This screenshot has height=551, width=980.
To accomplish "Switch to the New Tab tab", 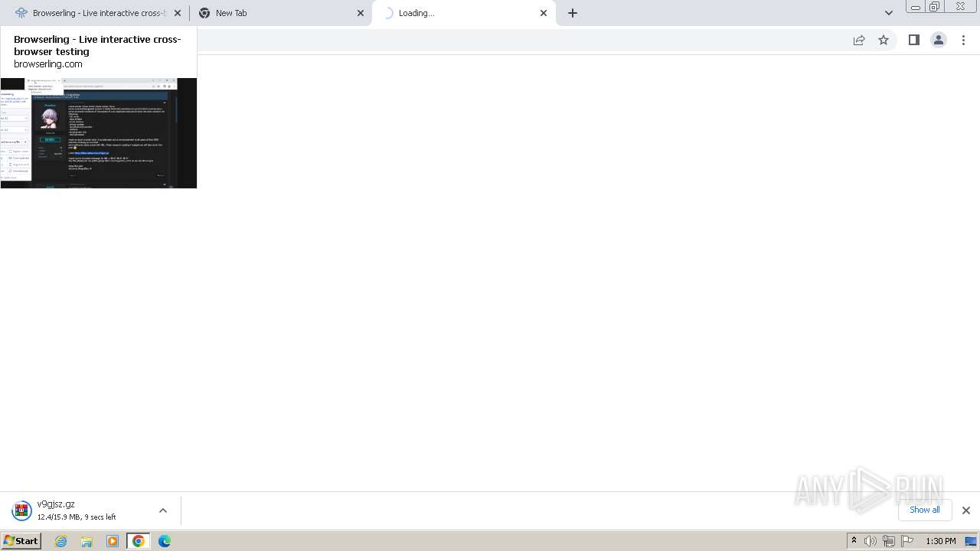I will [280, 13].
